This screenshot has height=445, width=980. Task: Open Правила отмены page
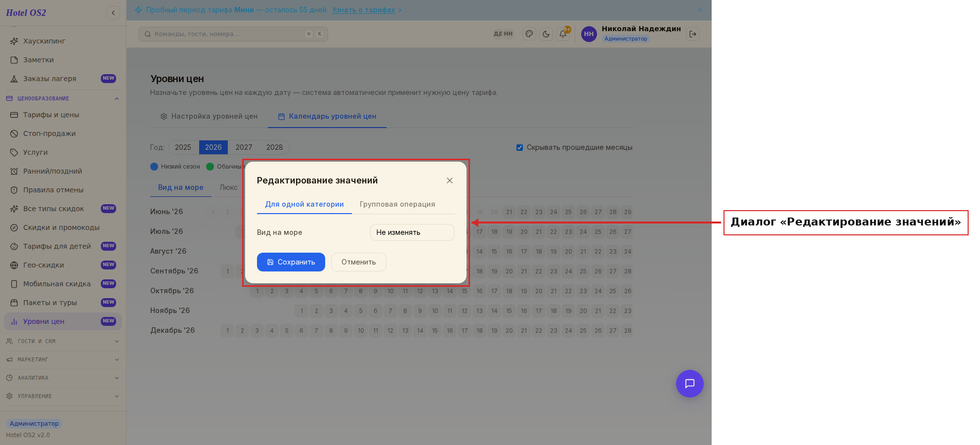pyautogui.click(x=63, y=190)
